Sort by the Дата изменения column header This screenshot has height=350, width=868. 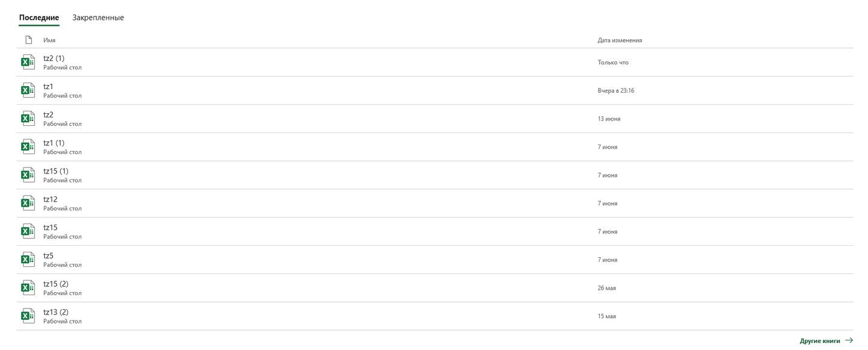620,40
